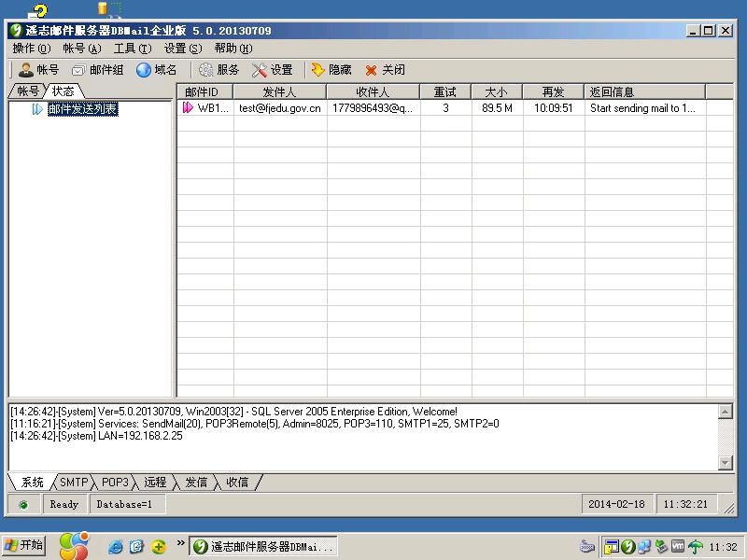Open the 设置(S) menu
Screen dimensions: 747x560
coord(183,49)
